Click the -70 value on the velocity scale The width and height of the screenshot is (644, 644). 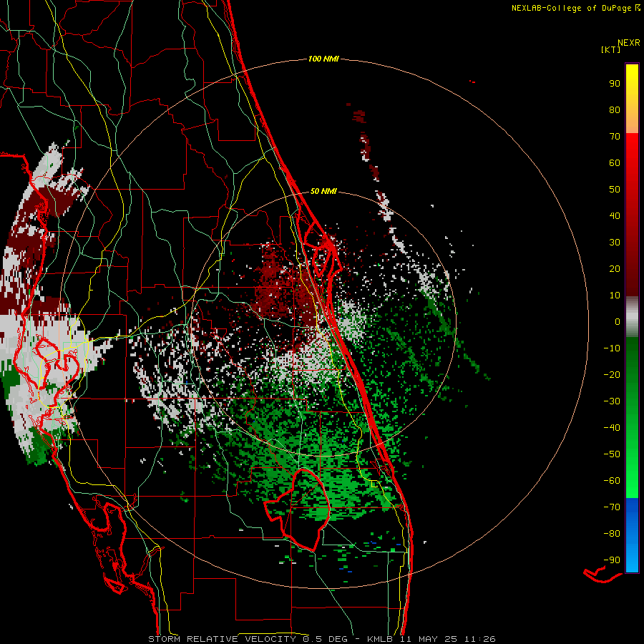612,507
